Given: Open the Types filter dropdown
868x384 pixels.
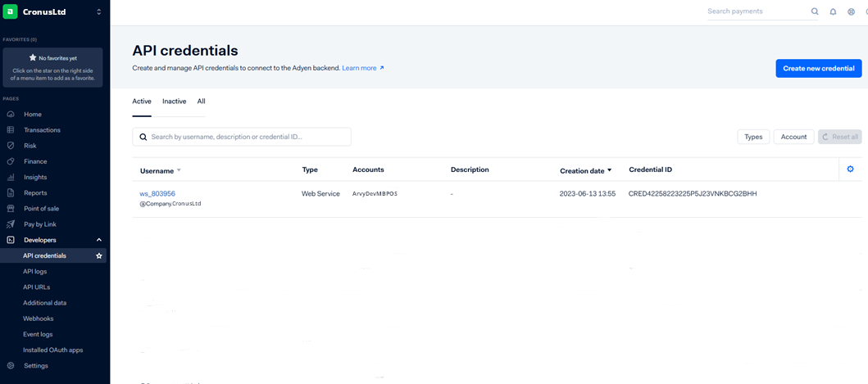Looking at the screenshot, I should pos(752,137).
